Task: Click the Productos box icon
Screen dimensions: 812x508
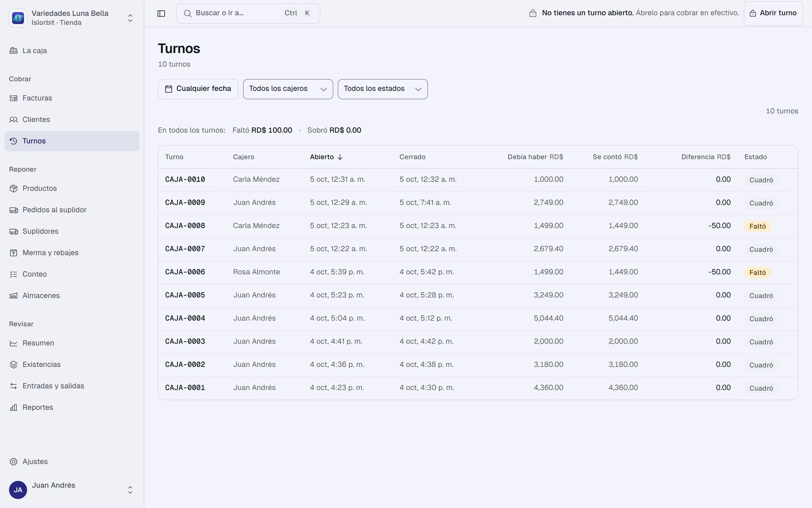Action: pos(14,189)
